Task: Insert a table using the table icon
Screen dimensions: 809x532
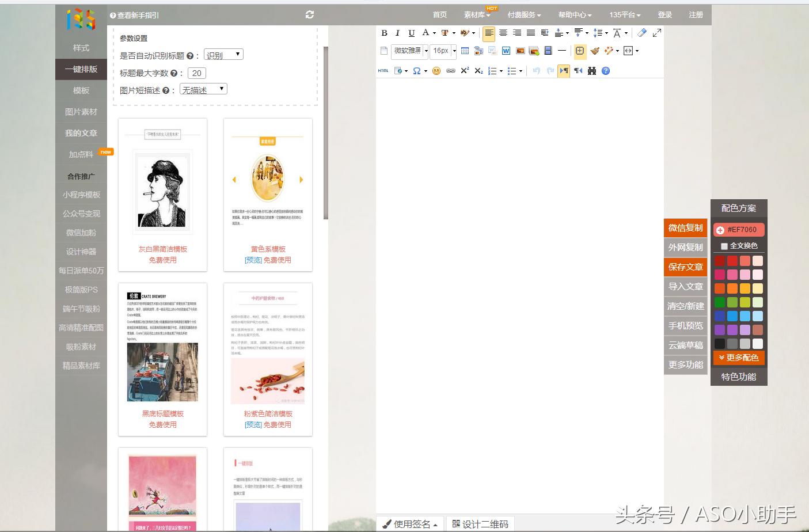Action: tap(465, 51)
